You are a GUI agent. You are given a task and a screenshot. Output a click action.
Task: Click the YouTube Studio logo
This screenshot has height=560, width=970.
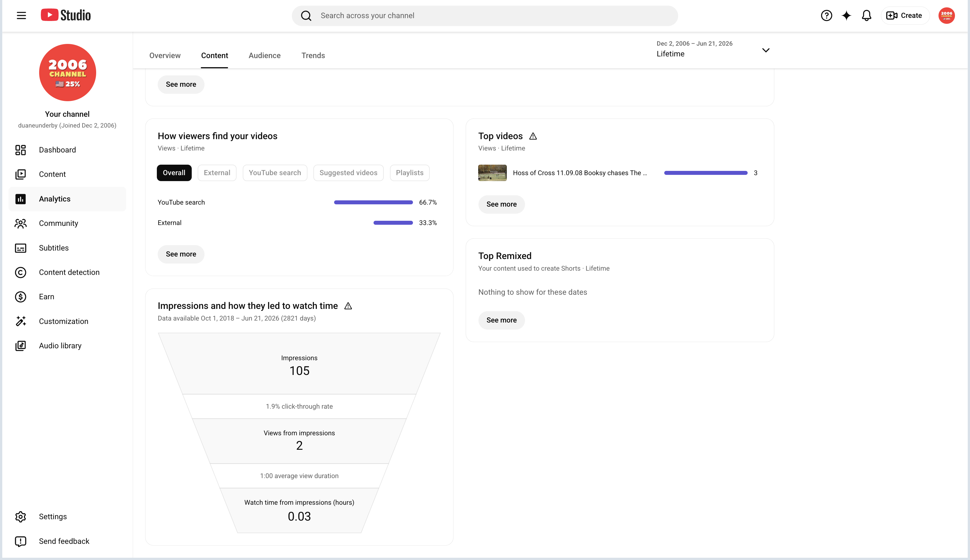pos(66,15)
